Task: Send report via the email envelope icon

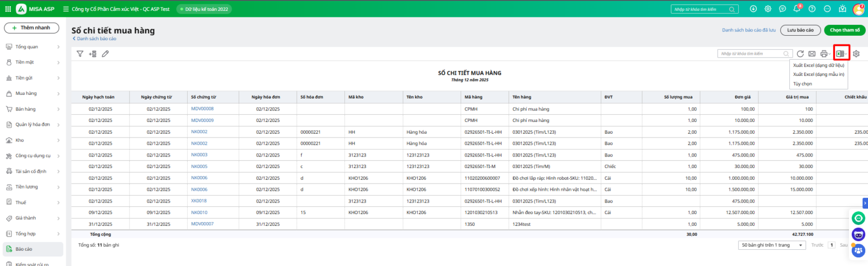Action: (812, 54)
